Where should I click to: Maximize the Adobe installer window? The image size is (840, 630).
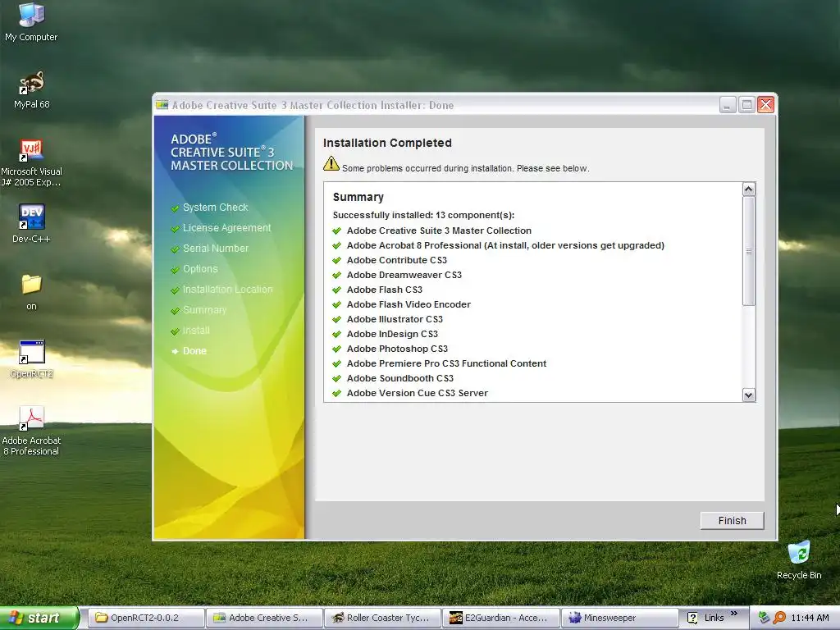pos(746,105)
